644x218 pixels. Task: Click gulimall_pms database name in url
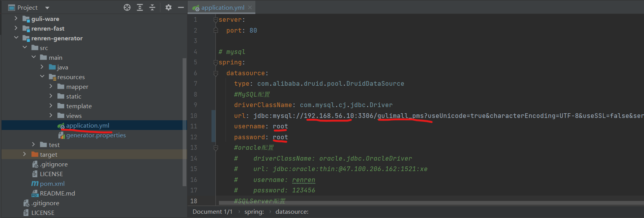[x=401, y=116]
